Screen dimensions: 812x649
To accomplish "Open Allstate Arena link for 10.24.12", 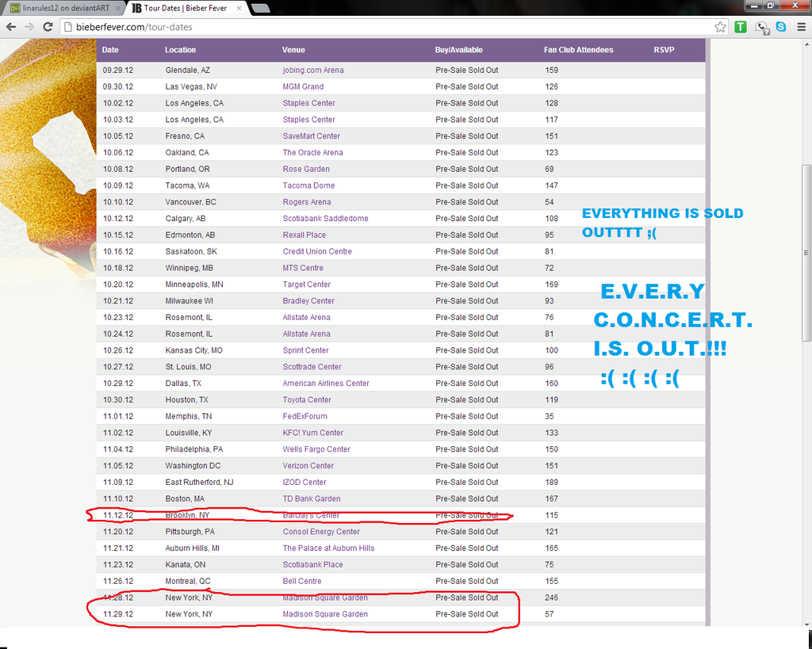I will [x=307, y=334].
